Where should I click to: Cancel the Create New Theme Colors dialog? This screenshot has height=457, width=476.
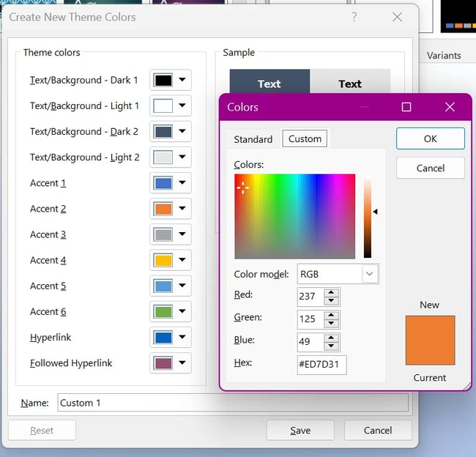pos(378,431)
